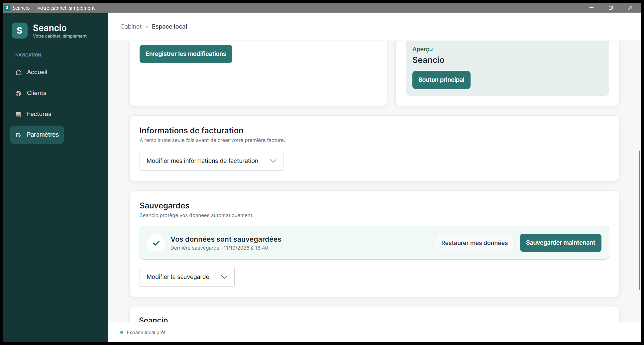Close the Seancio window
The height and width of the screenshot is (345, 644).
click(x=630, y=8)
